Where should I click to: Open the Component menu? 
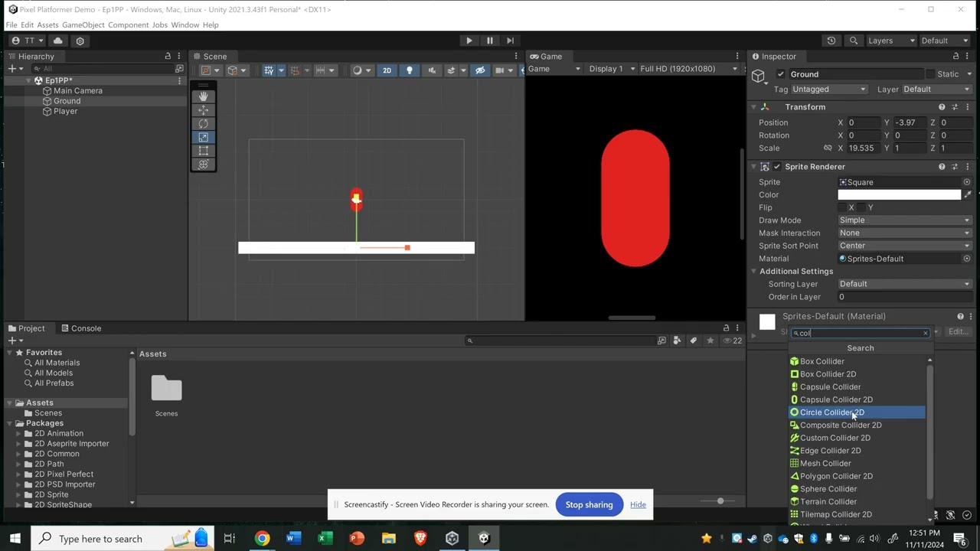[x=128, y=25]
